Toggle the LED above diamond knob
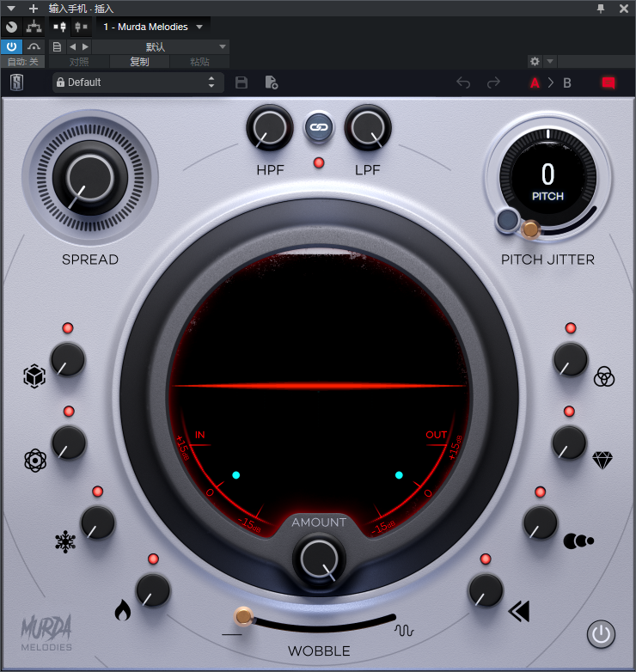636x672 pixels. pyautogui.click(x=569, y=412)
